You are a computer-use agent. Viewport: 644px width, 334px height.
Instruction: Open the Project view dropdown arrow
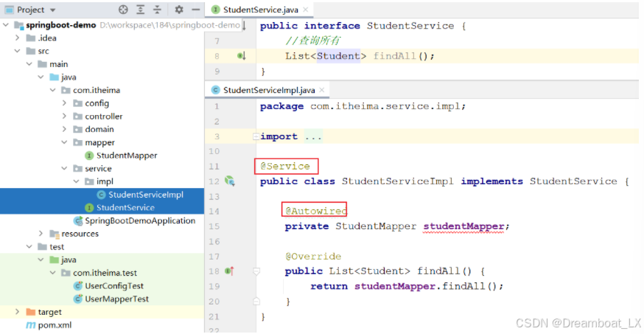(x=52, y=10)
